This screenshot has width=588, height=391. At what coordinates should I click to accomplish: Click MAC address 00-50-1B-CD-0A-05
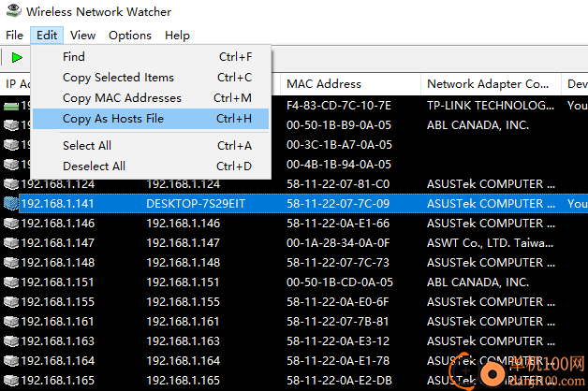(340, 282)
